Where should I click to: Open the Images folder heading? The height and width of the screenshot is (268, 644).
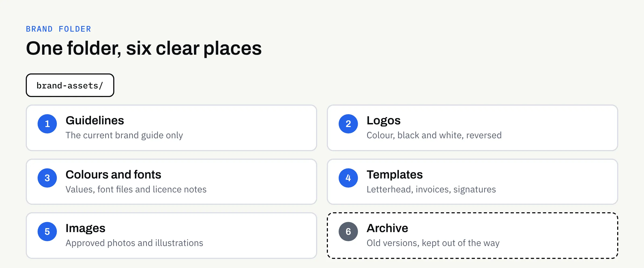point(85,228)
